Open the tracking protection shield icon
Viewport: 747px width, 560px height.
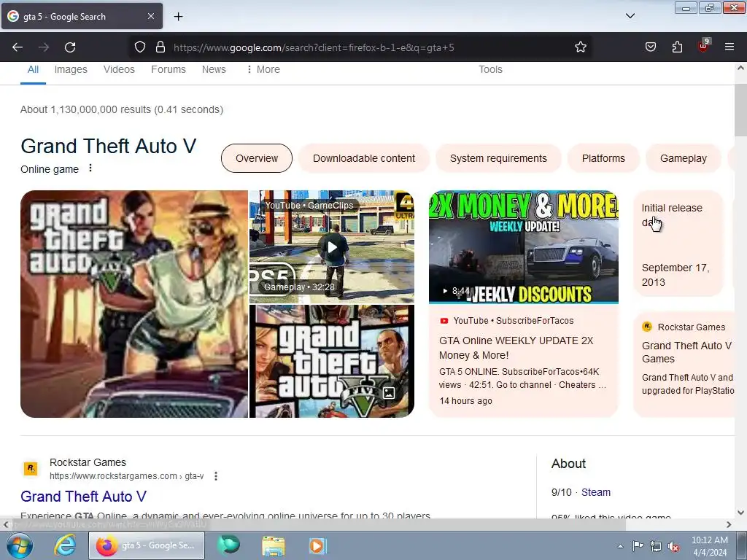click(x=139, y=47)
